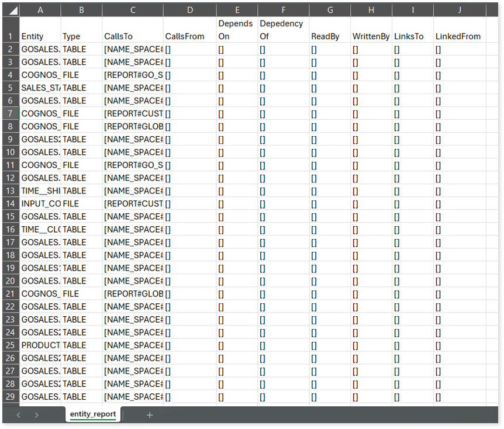
Task: Open the entity_report sheet tab
Action: pyautogui.click(x=93, y=414)
